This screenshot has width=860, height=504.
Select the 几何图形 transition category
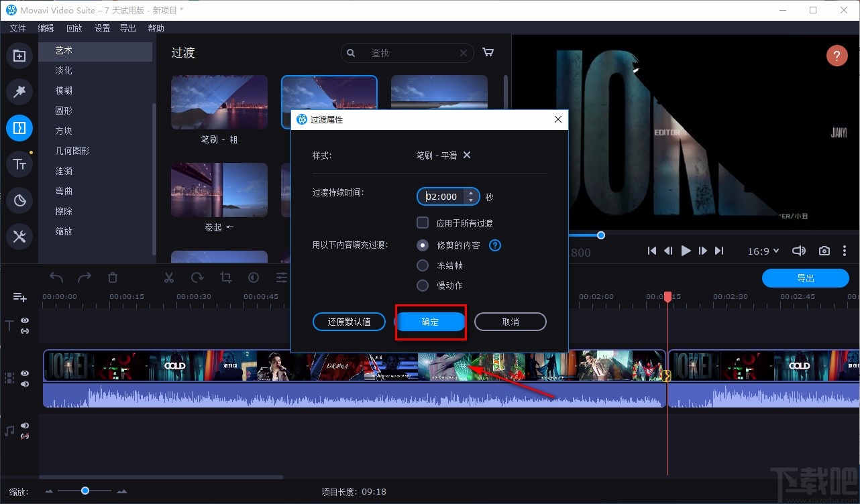click(72, 151)
